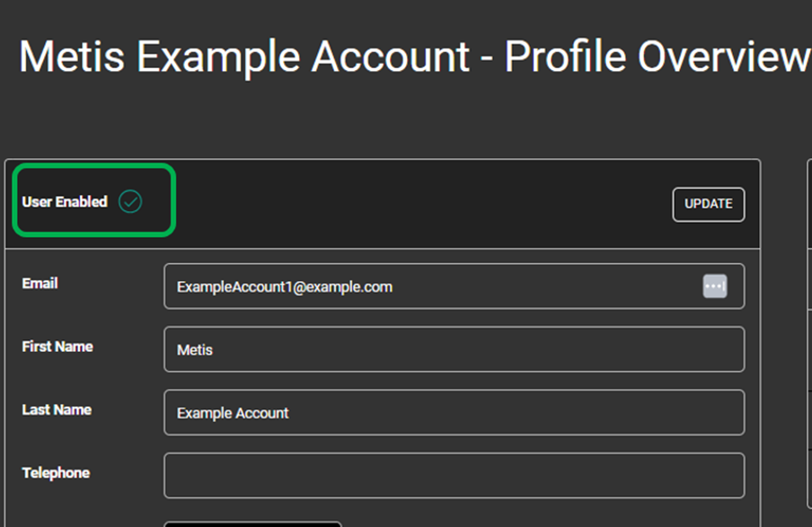Select the First Name field containing Metis

point(455,349)
